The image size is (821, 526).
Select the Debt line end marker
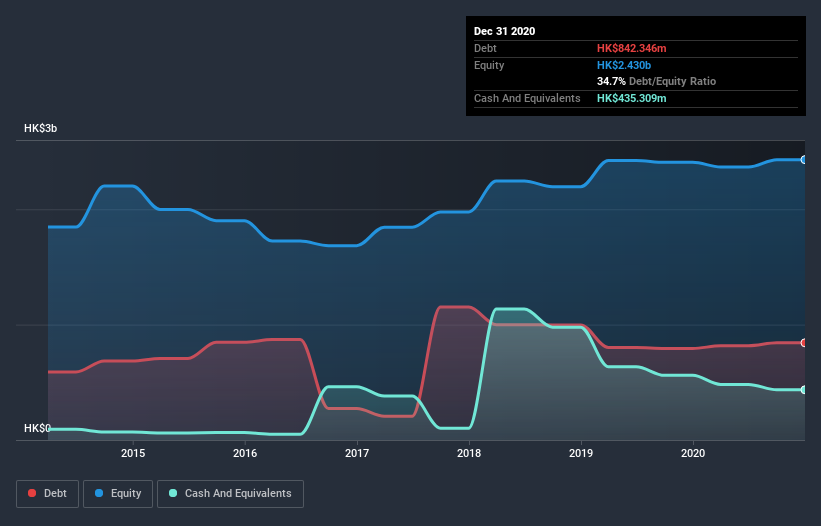pos(804,343)
